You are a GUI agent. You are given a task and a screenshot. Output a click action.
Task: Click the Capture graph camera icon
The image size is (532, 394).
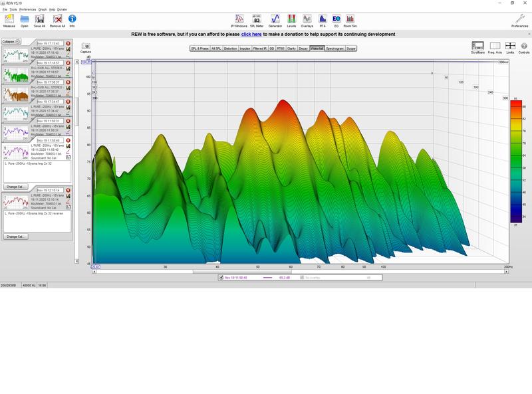86,48
